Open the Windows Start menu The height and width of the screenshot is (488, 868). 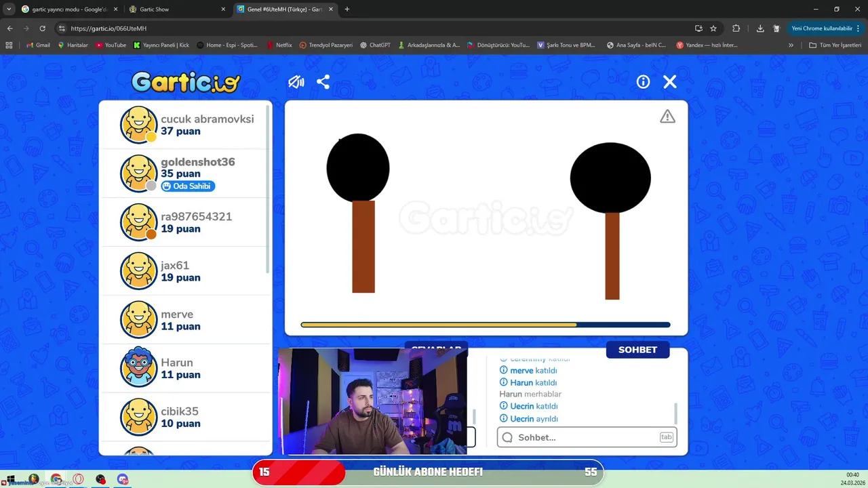click(x=11, y=479)
